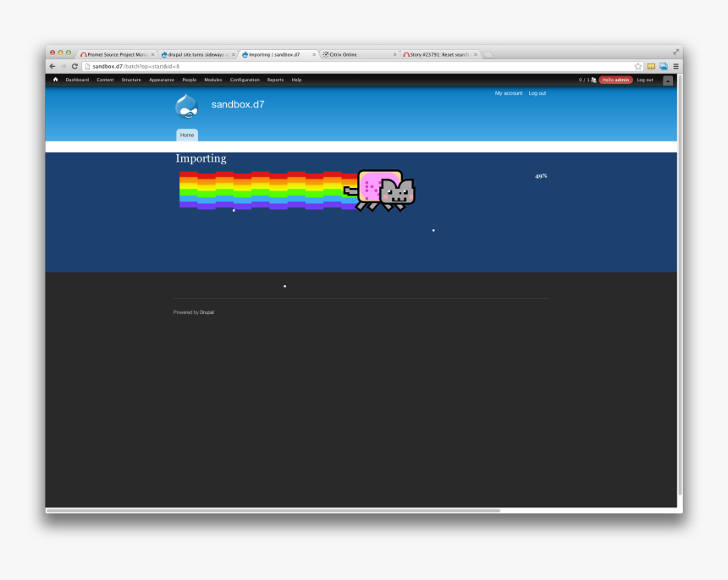Open the Configuration menu
The height and width of the screenshot is (580, 728).
pyautogui.click(x=245, y=80)
